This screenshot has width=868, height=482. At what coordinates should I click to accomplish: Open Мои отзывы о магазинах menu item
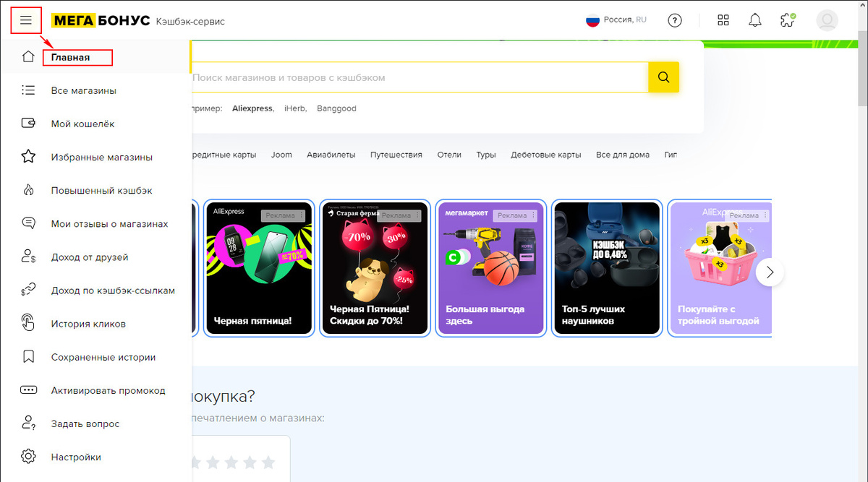(x=110, y=223)
